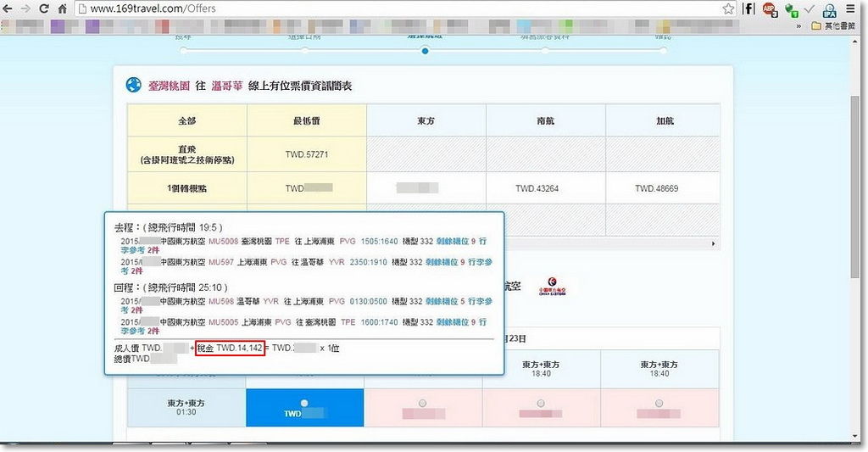
Task: Click 剩餘機位 5 on the MU598 row
Action: coord(445,302)
